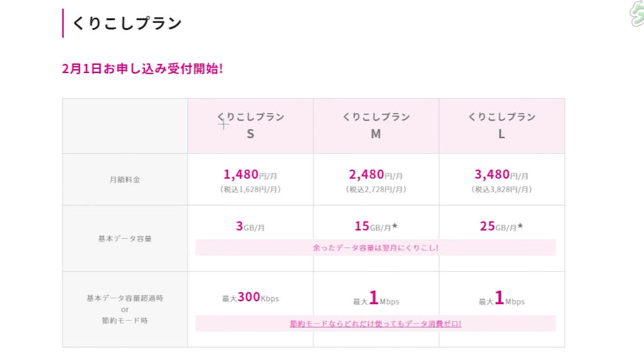644x362 pixels.
Task: Click the 2月1日お申し込み受付開始! announcement text
Action: [x=143, y=69]
